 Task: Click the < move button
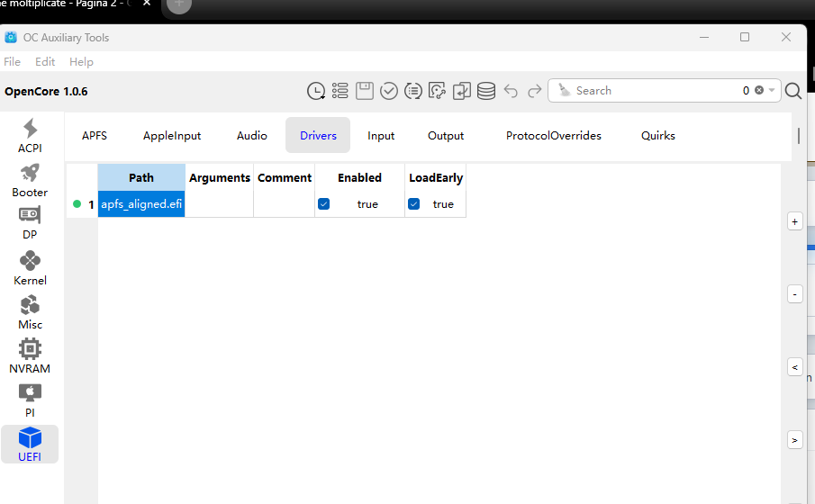pos(794,367)
